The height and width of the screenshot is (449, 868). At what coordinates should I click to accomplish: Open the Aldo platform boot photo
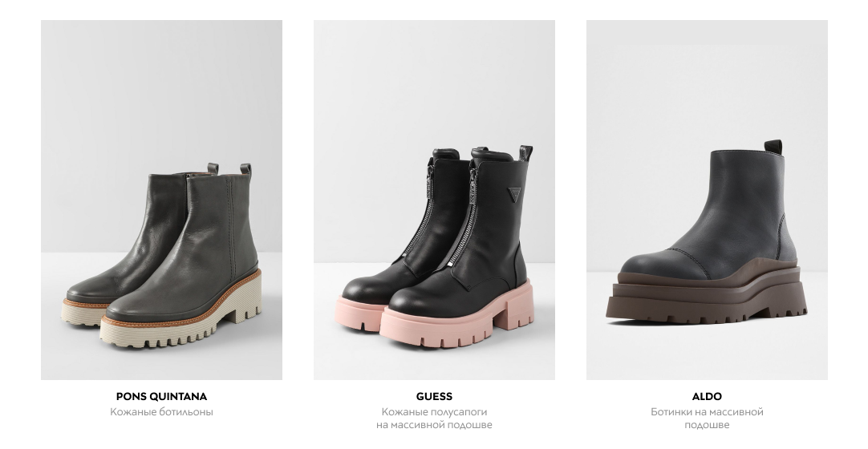tap(707, 200)
